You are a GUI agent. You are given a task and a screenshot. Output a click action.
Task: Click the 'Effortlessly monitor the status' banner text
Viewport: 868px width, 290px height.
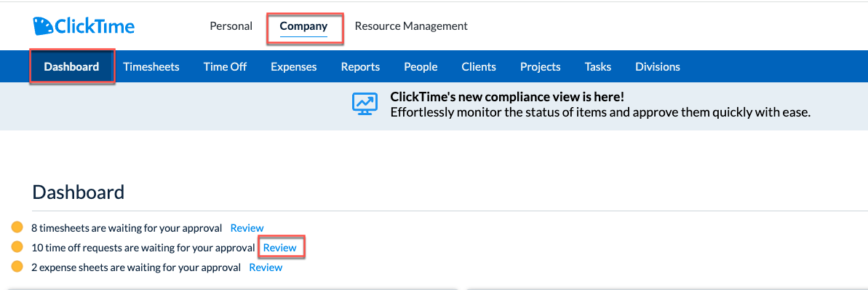point(601,112)
